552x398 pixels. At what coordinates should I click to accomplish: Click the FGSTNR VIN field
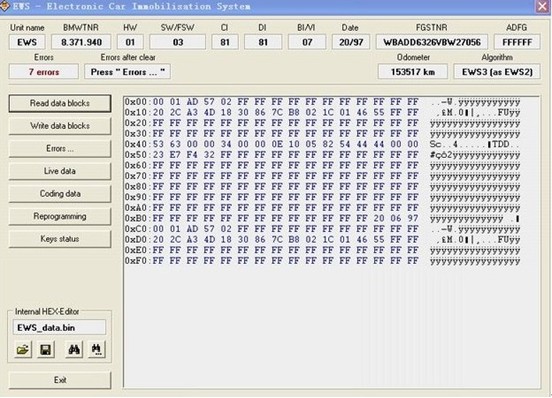coord(432,42)
